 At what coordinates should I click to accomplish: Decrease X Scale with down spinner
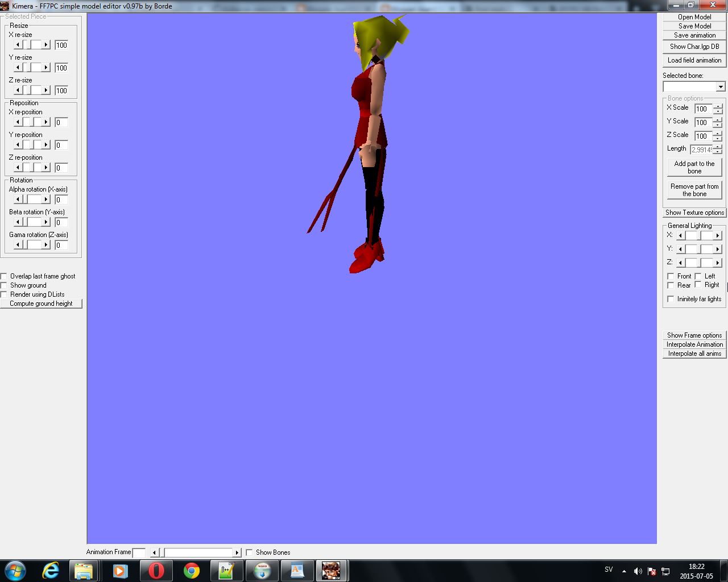(x=718, y=111)
